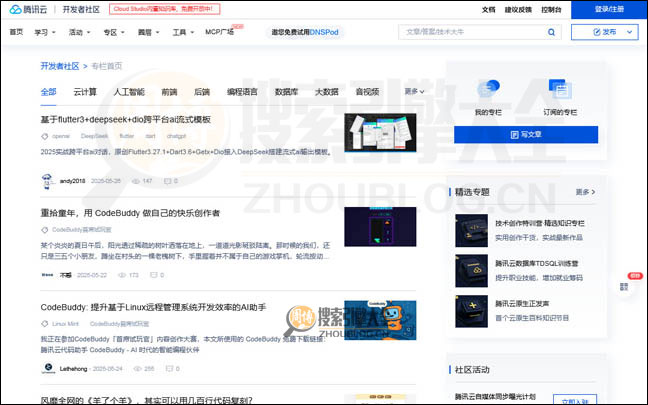Open 技术创作特训营·精选知识专栏 title
This screenshot has width=648, height=405.
[x=540, y=223]
